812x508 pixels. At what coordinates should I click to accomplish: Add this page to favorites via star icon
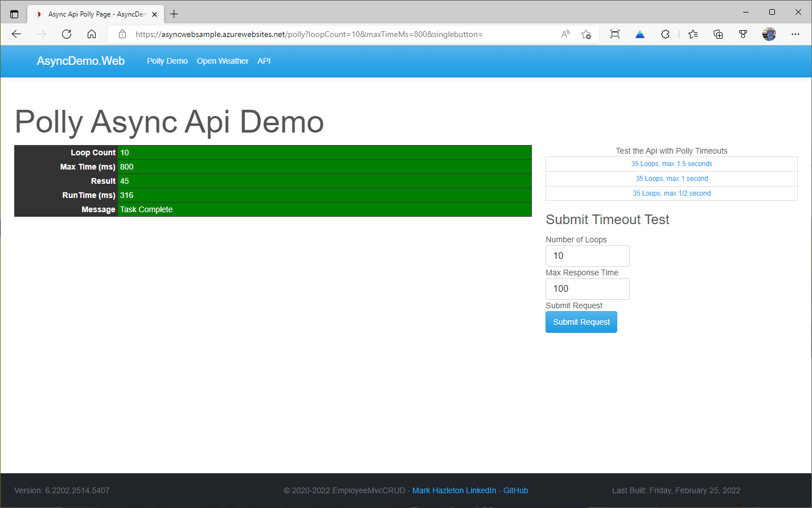click(x=586, y=34)
